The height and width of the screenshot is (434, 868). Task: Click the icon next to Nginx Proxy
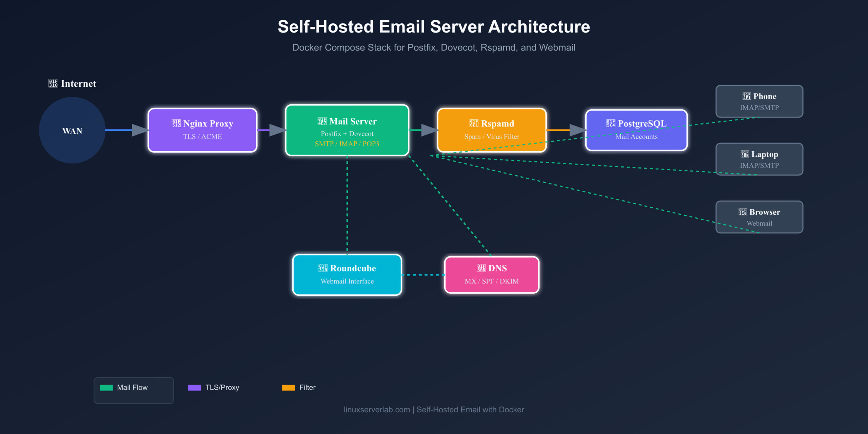(176, 123)
